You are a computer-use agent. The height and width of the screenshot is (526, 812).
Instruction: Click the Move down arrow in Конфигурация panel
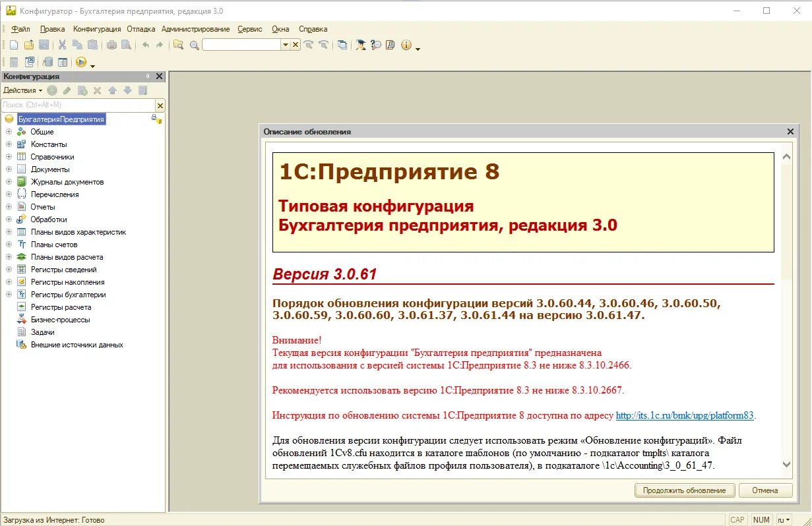127,90
